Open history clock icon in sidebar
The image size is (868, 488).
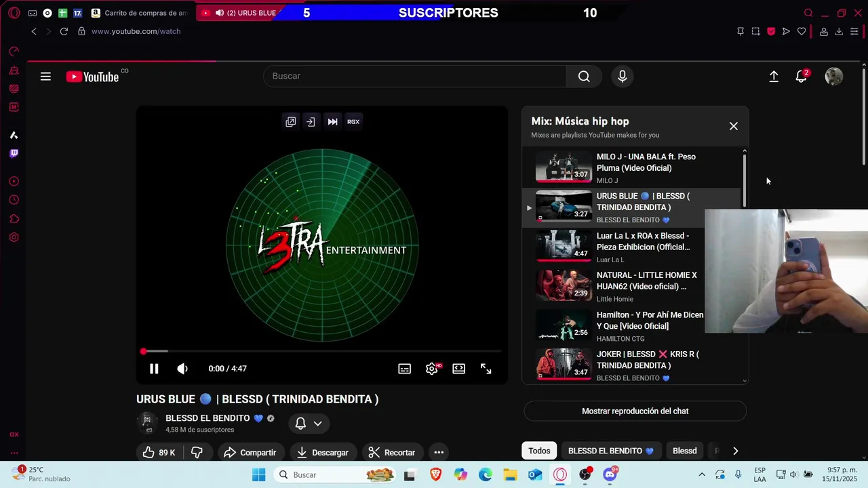pos(14,200)
